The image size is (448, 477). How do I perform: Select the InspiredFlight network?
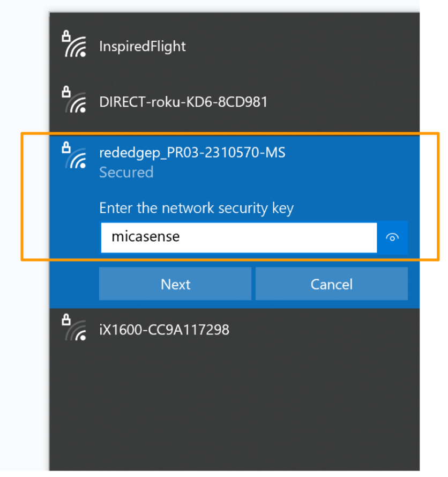point(142,47)
